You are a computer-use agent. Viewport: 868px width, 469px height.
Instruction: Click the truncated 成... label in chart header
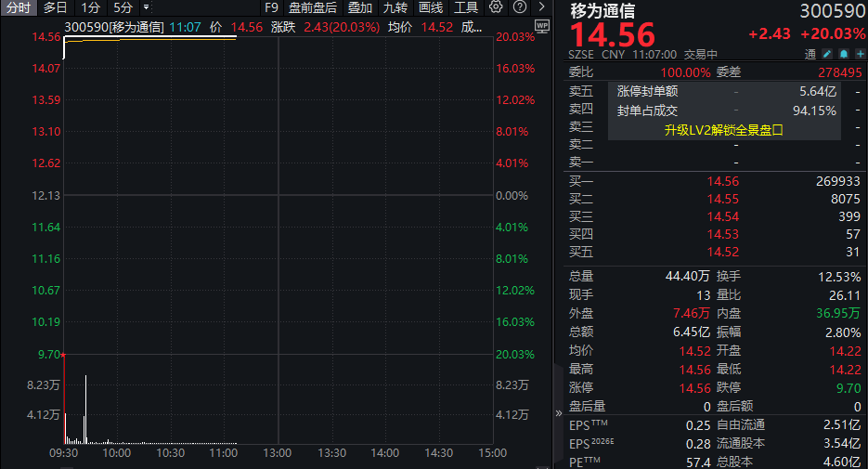471,27
